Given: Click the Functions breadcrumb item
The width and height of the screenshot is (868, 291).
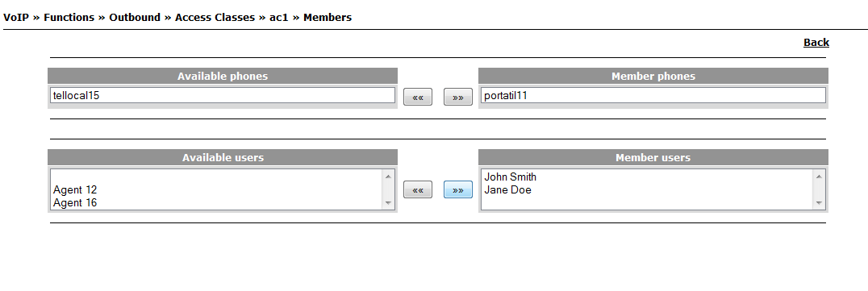Looking at the screenshot, I should click(x=69, y=17).
